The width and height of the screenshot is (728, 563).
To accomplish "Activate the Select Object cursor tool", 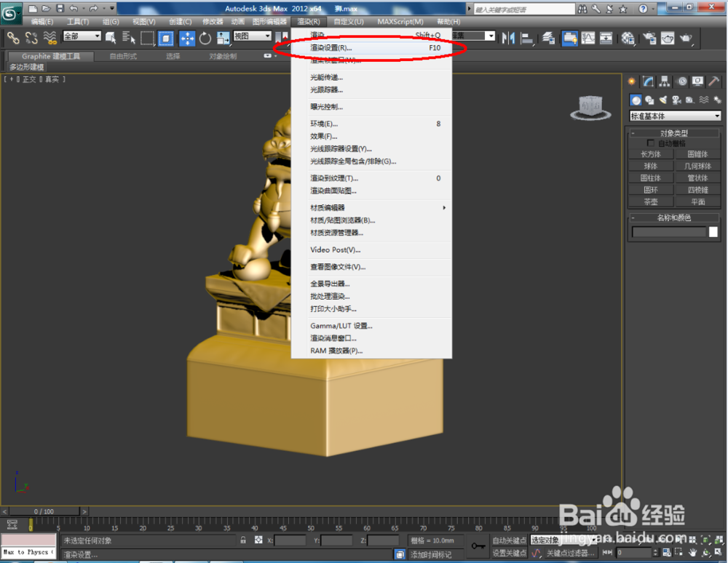I will 111,38.
